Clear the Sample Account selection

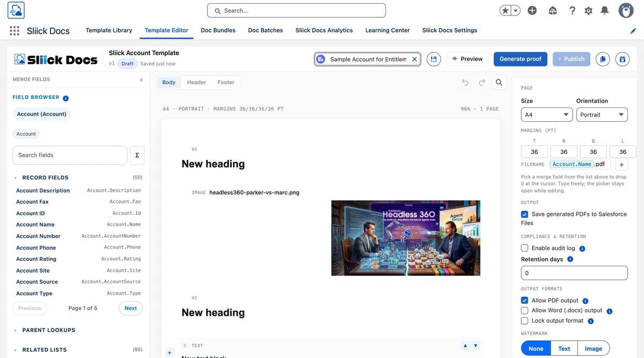(415, 59)
